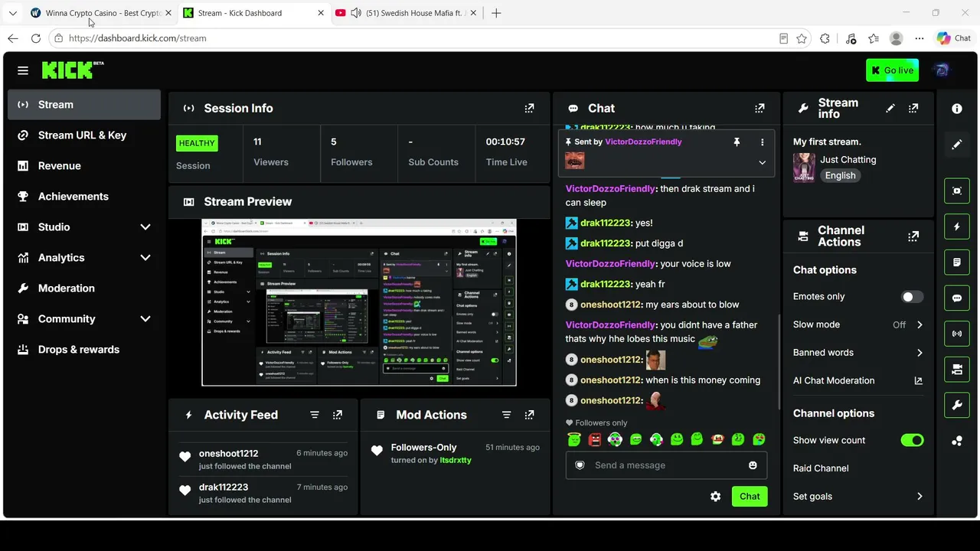
Task: Click drak112223 in the Activity Feed
Action: coord(224,487)
